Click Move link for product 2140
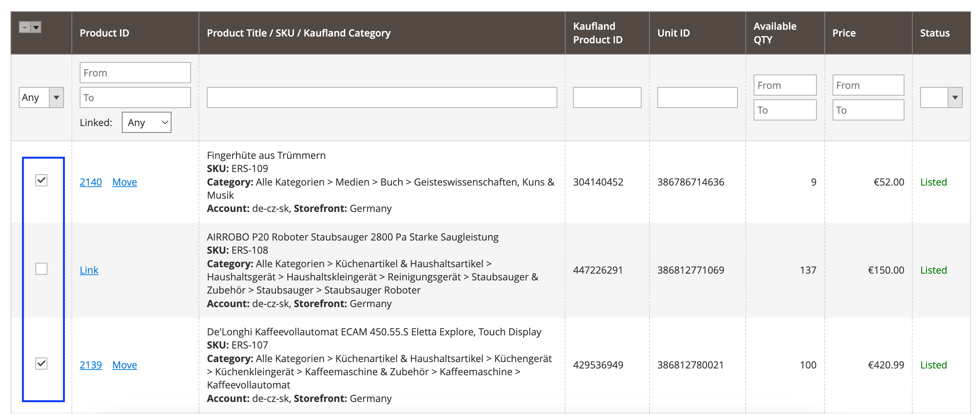Viewport: 980px width, 414px height. 124,182
